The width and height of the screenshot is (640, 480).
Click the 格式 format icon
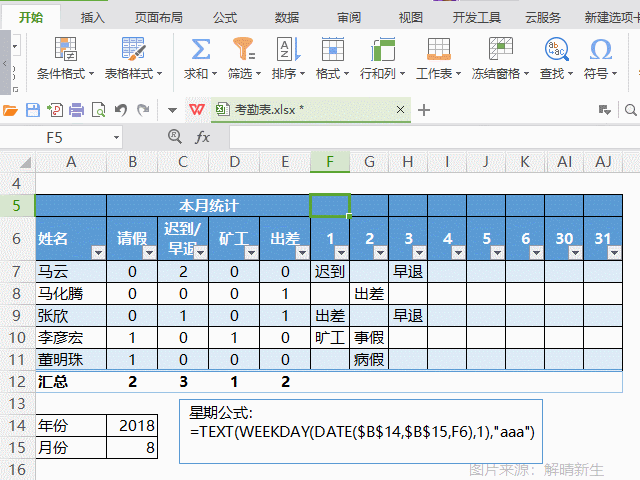333,49
